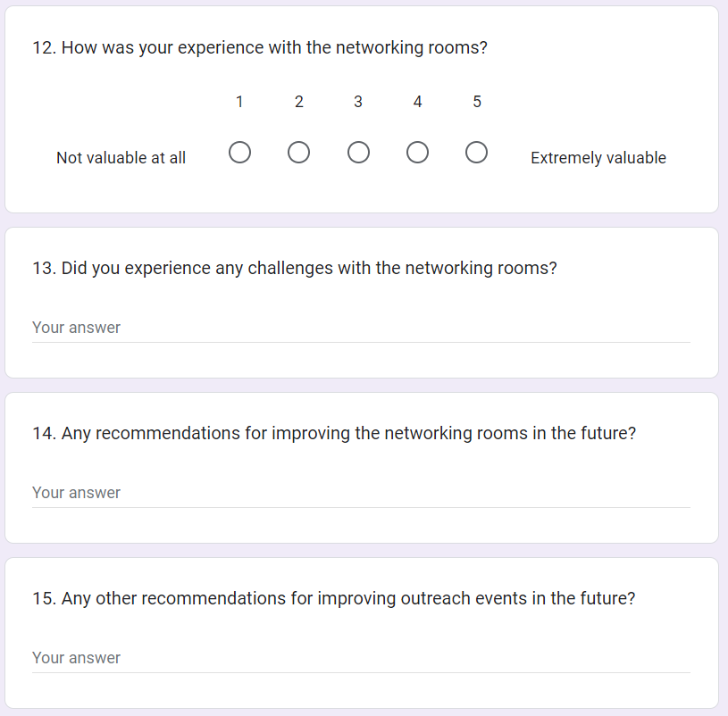Image resolution: width=728 pixels, height=716 pixels.
Task: Mark rating 5 radio button, nearest Extremely valuable
Action: 477,154
